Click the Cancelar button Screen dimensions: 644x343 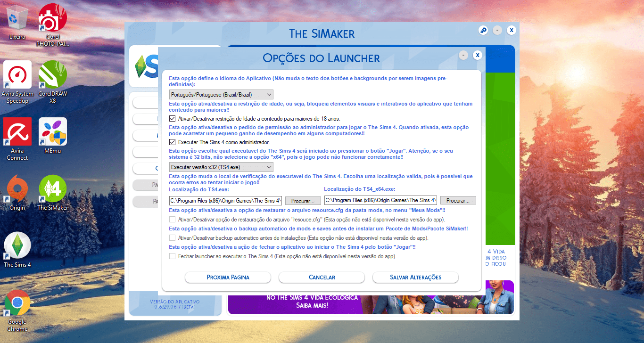click(x=322, y=277)
